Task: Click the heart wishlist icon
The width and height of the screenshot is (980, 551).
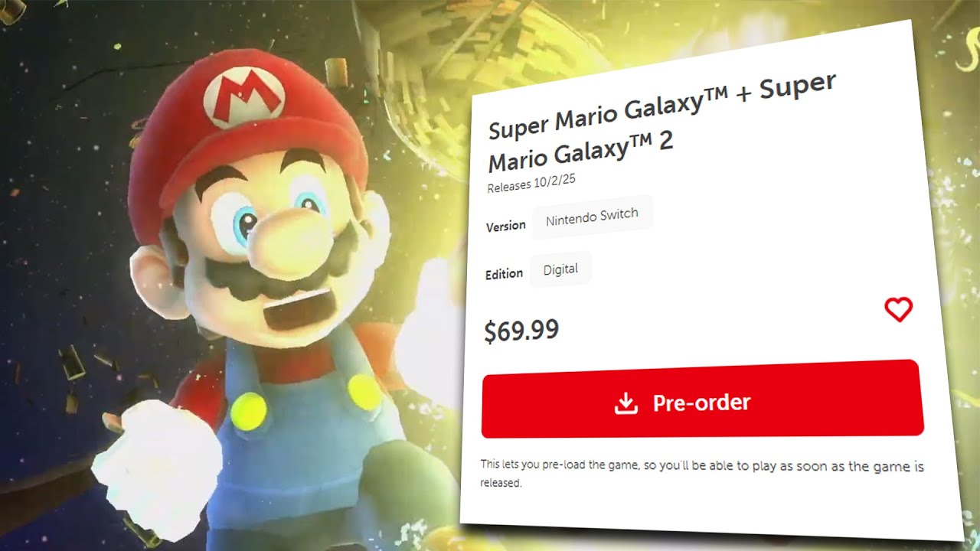Action: (x=898, y=309)
